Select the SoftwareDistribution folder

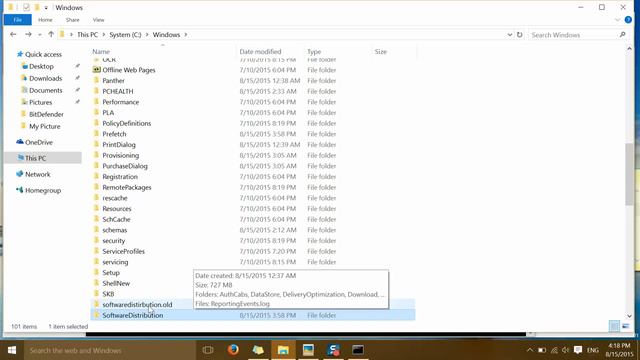click(x=253, y=315)
